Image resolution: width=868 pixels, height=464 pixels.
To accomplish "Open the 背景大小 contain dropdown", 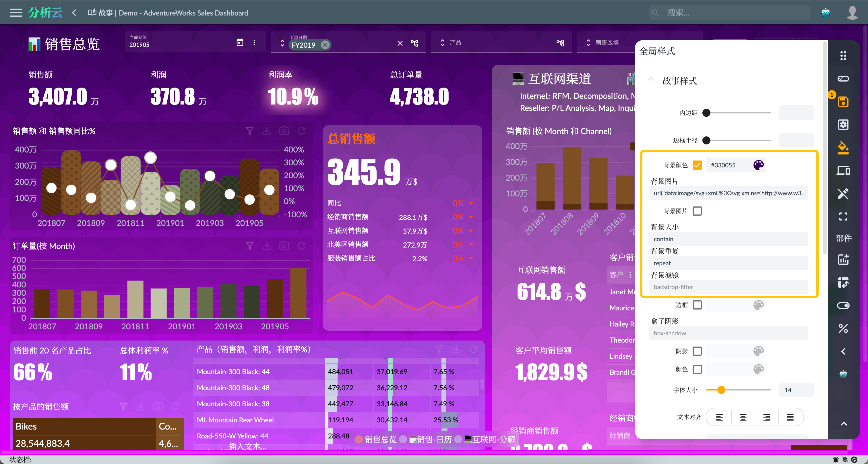I will (728, 239).
